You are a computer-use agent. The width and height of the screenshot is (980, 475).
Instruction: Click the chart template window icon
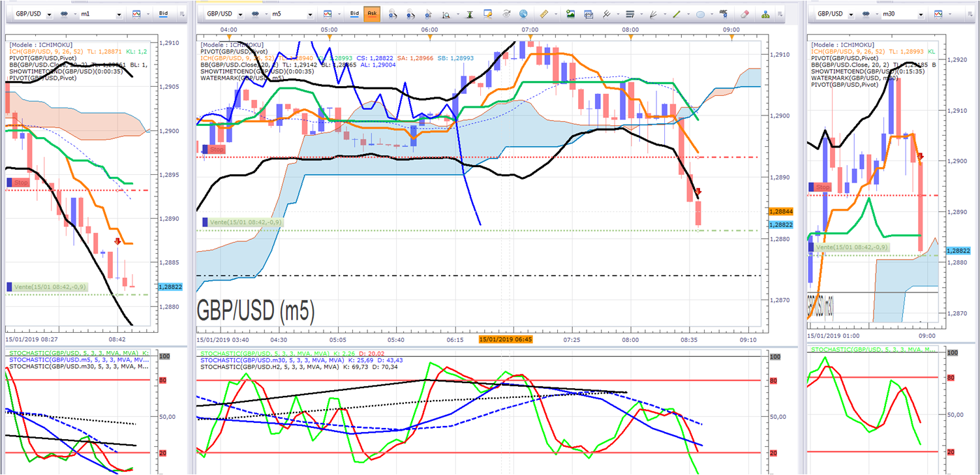click(589, 14)
